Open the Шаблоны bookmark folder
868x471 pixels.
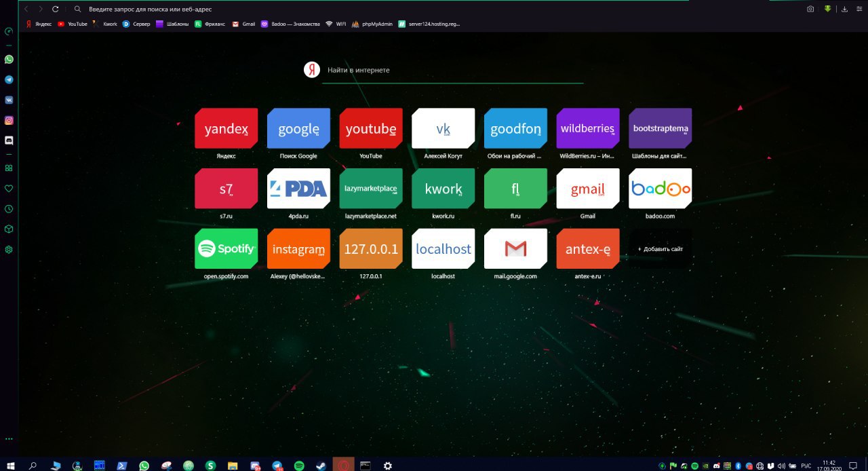(172, 24)
